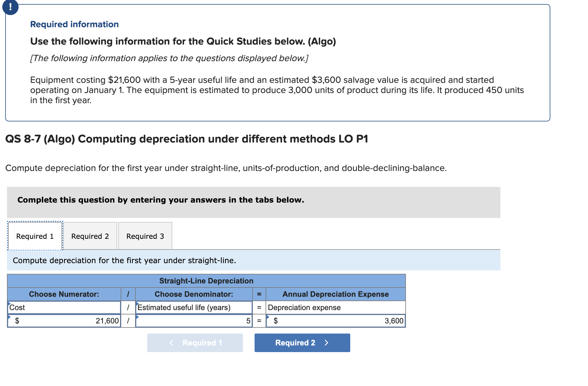The height and width of the screenshot is (386, 588).
Task: Select the Required 1 tab
Action: point(35,236)
